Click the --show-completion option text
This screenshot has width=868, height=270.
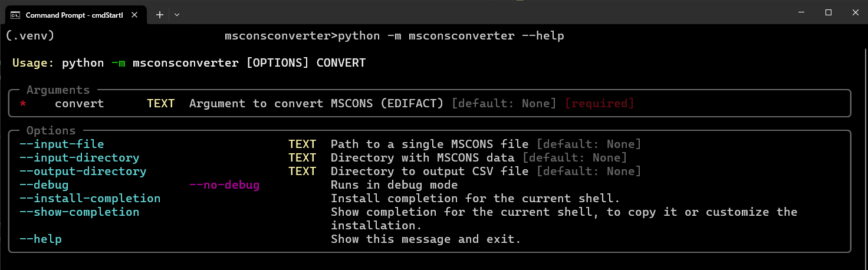tap(79, 212)
